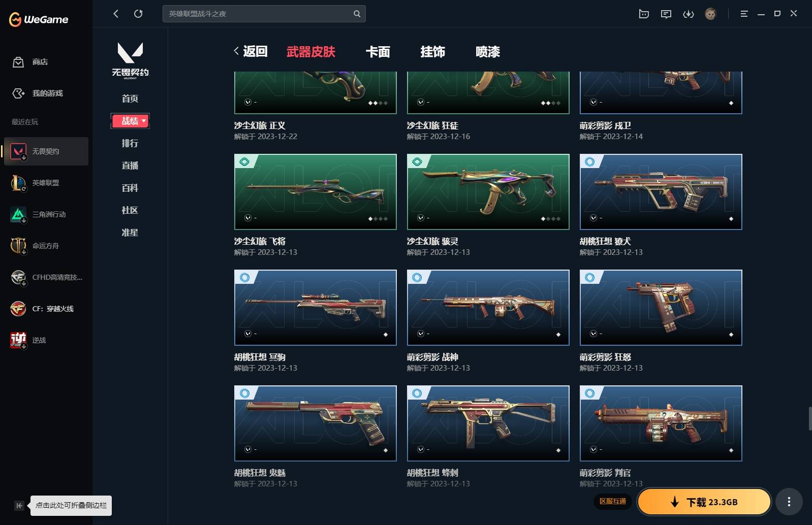Open the League of Legends game icon
The image size is (812, 525).
click(18, 183)
